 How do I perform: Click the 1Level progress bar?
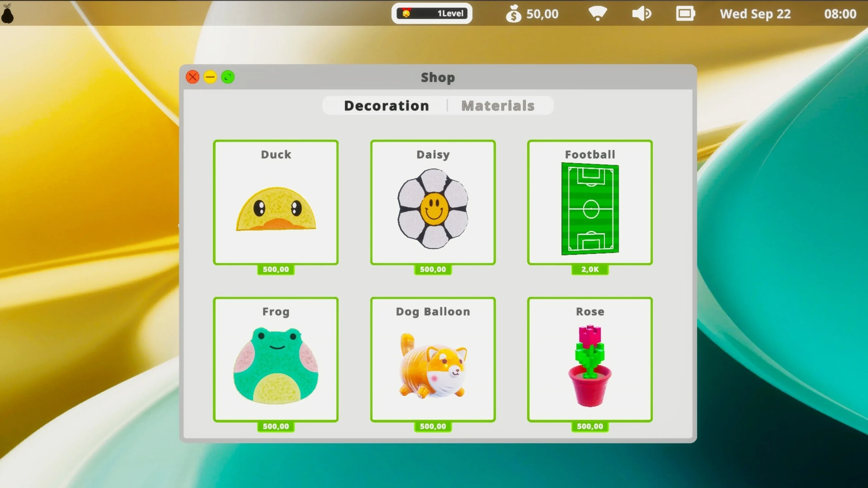(432, 14)
